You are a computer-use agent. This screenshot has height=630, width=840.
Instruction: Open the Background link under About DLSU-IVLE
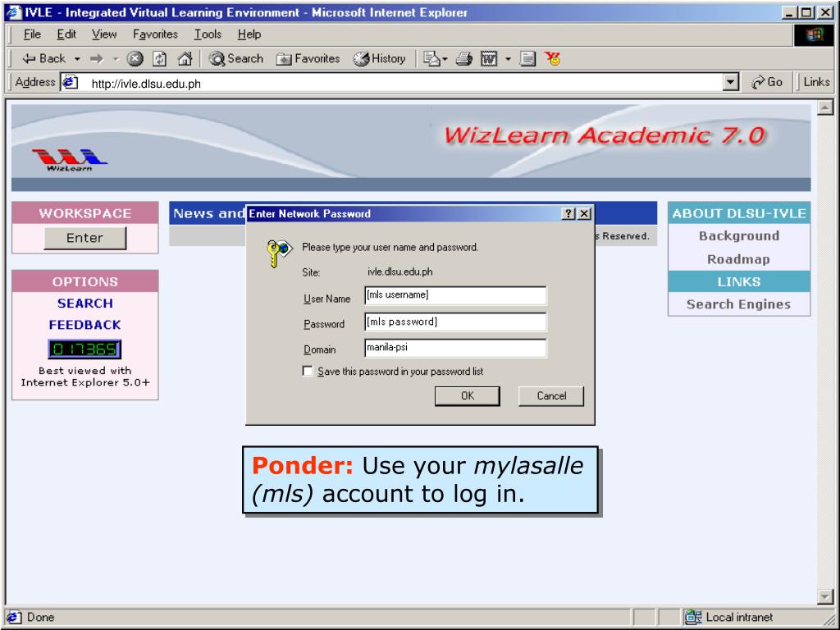click(x=739, y=235)
